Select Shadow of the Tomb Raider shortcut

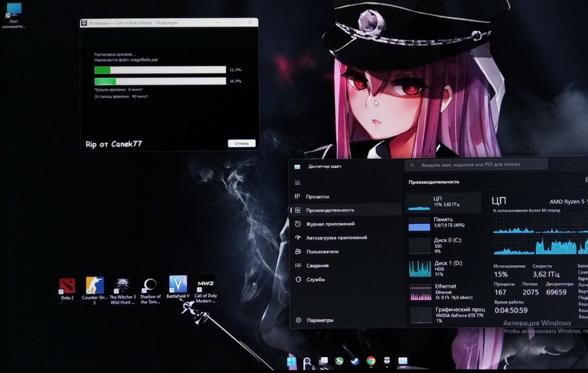(x=151, y=291)
